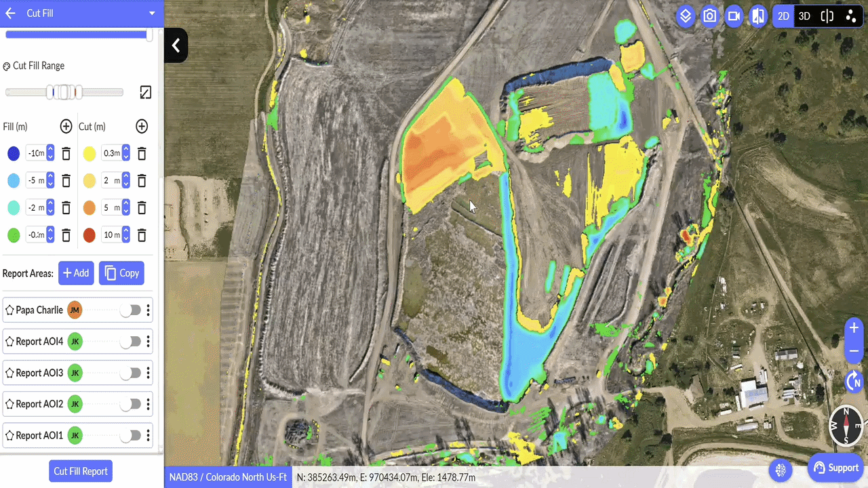868x488 pixels.
Task: Click the orange 5m cut color swatch
Action: 90,208
